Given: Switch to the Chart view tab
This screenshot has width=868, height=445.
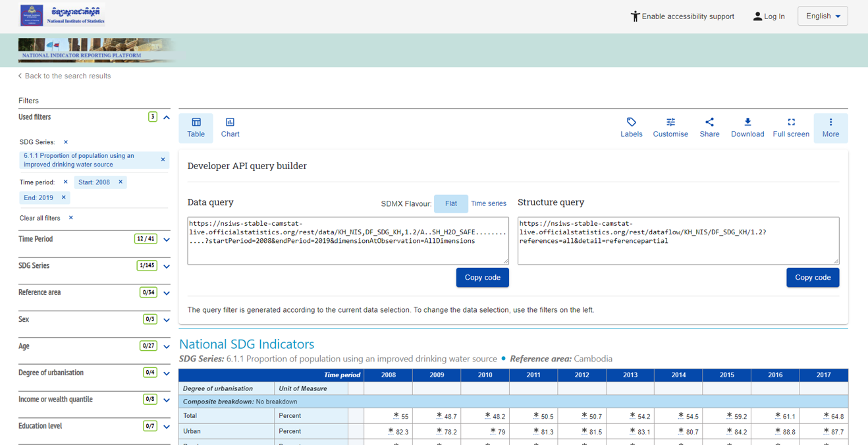Looking at the screenshot, I should pos(230,128).
